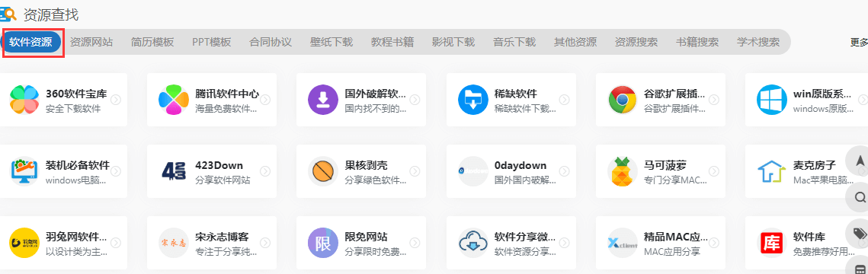Click the 分享软件网站 description text

[223, 180]
